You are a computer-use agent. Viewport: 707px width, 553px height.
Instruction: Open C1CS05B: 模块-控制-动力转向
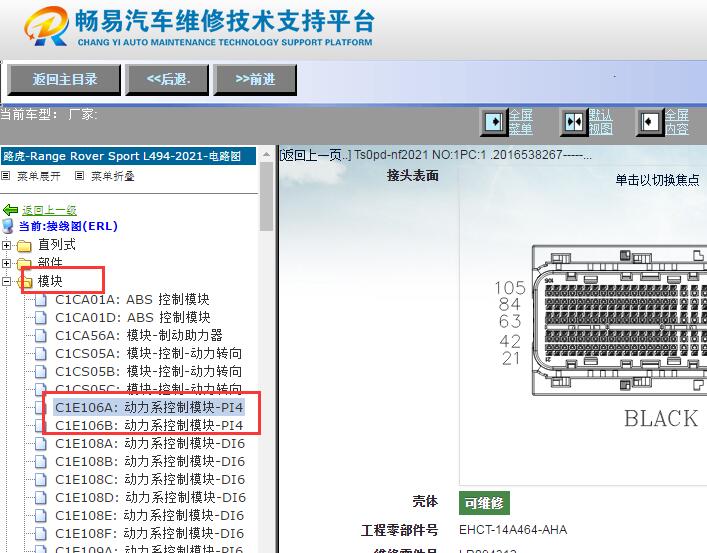(x=148, y=372)
